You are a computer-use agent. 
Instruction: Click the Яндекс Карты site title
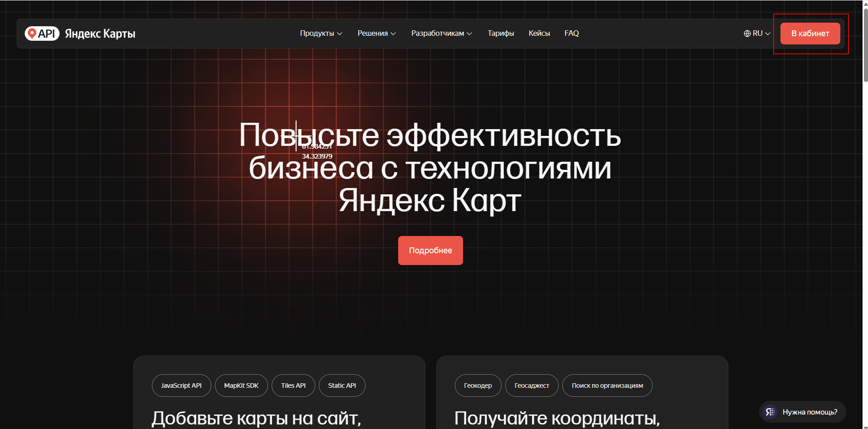click(100, 34)
